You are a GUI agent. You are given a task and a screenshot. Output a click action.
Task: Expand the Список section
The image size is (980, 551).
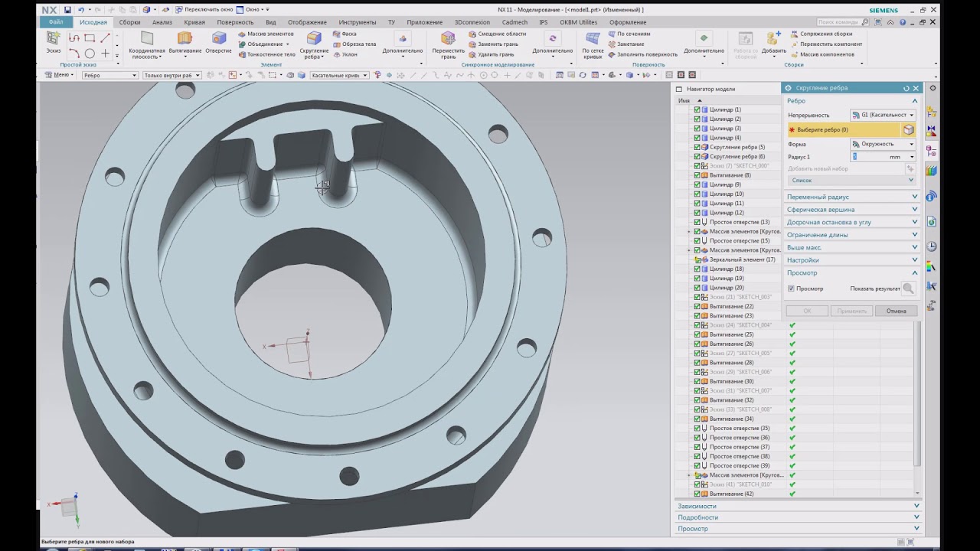click(x=851, y=181)
